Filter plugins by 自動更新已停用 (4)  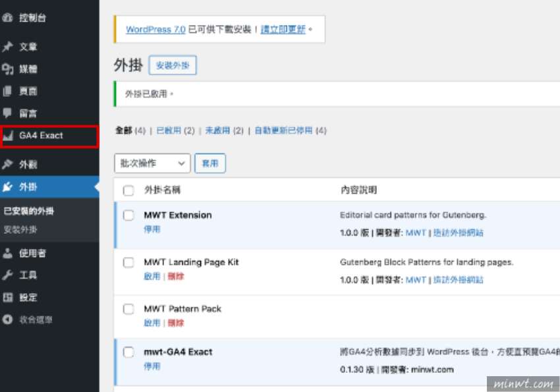[291, 130]
